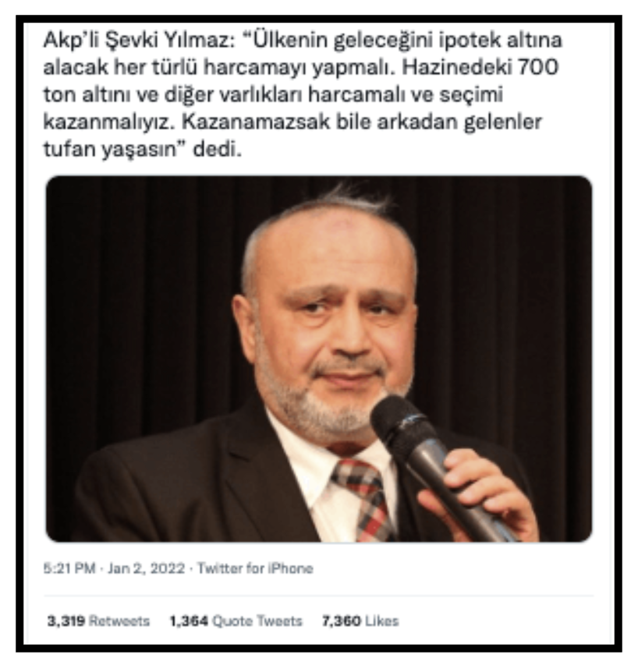This screenshot has height=672, width=638.
Task: Open the tweet's attached photo
Action: (319, 359)
